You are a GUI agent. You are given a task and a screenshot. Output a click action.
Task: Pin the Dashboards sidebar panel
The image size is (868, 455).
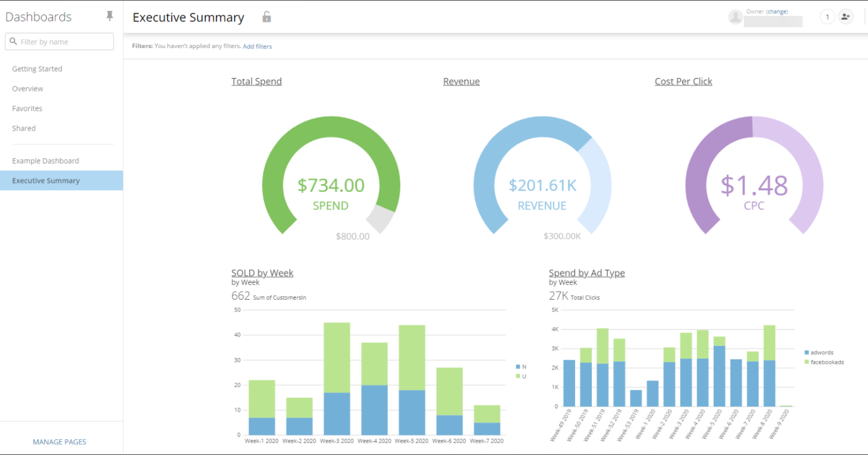click(109, 16)
